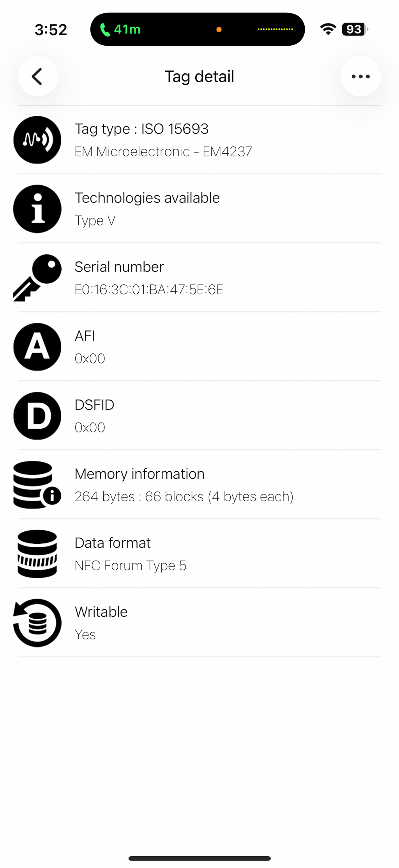Screen dimensions: 399x868
Task: Tap the Tag detail page title
Action: point(199,76)
